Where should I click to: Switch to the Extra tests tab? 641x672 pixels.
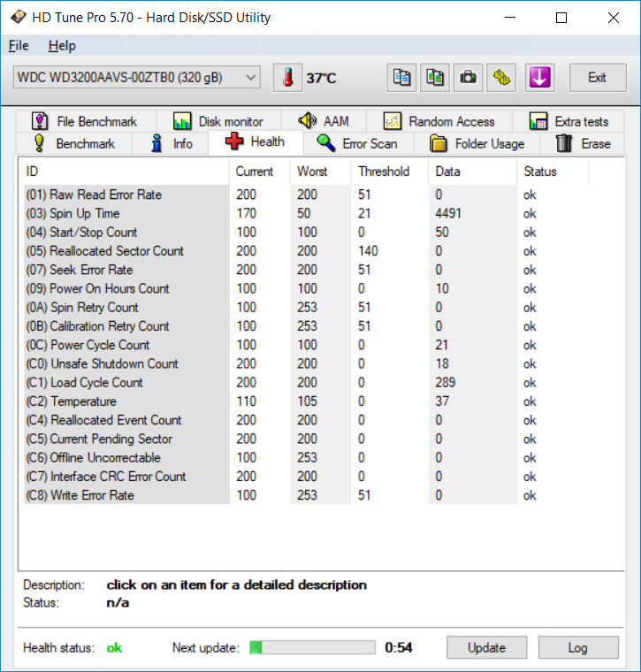pos(569,121)
